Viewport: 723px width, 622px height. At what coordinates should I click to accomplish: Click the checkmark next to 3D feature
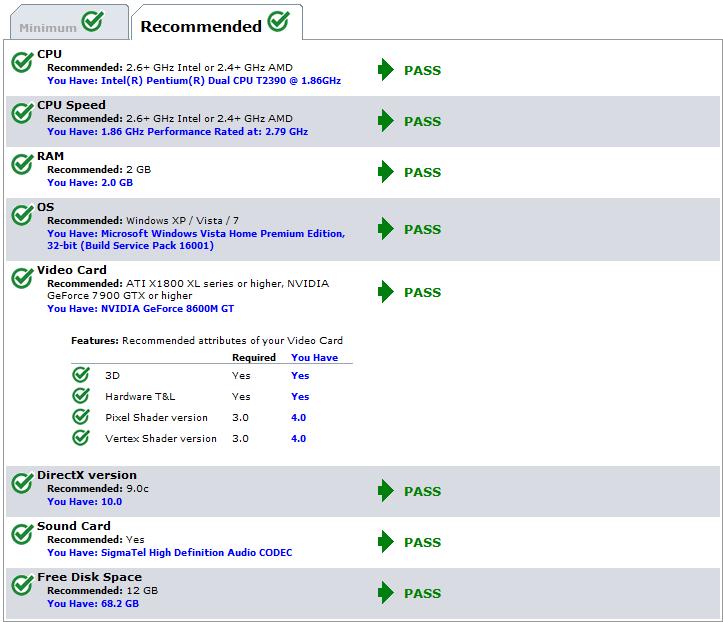click(81, 374)
